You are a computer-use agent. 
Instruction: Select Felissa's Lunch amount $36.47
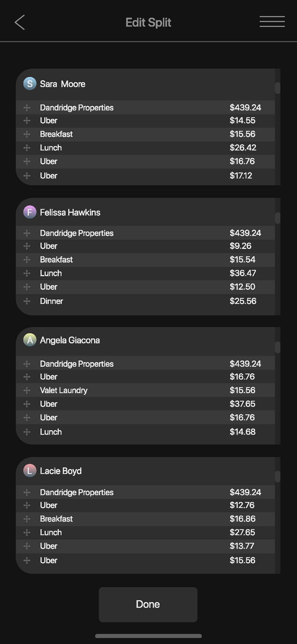click(243, 273)
